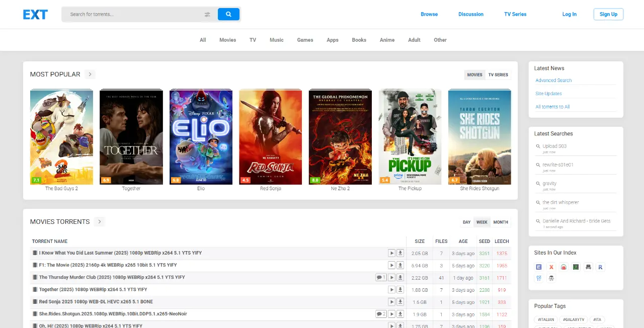Select the All category tab
Image resolution: width=644 pixels, height=328 pixels.
203,40
